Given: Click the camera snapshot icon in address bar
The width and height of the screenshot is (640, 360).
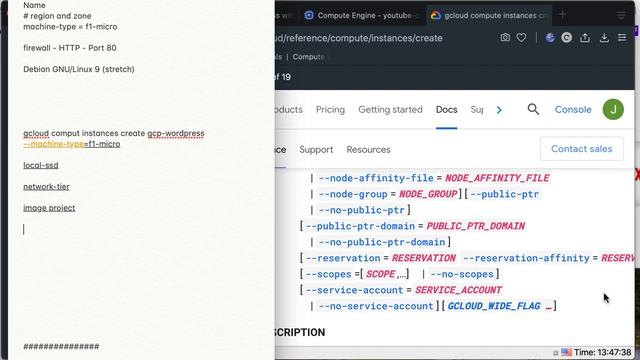Looking at the screenshot, I should click(x=505, y=38).
